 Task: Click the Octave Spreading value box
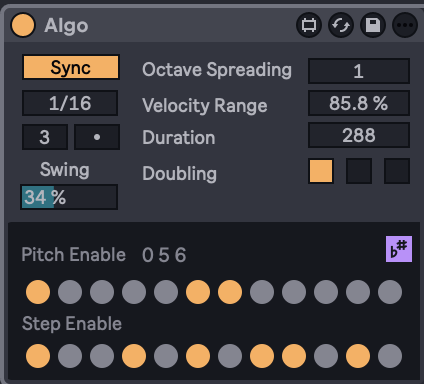pyautogui.click(x=359, y=71)
